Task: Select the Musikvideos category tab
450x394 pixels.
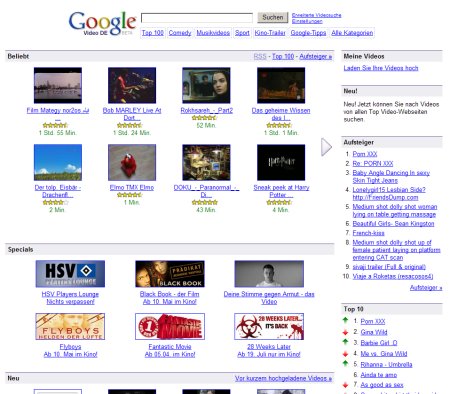Action: (213, 33)
